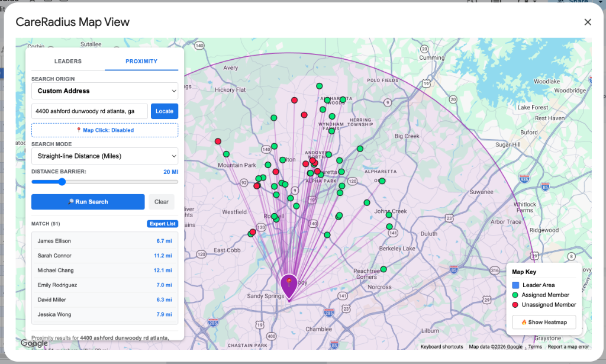
Task: Click the Sandy Springs label on map
Action: click(x=266, y=296)
